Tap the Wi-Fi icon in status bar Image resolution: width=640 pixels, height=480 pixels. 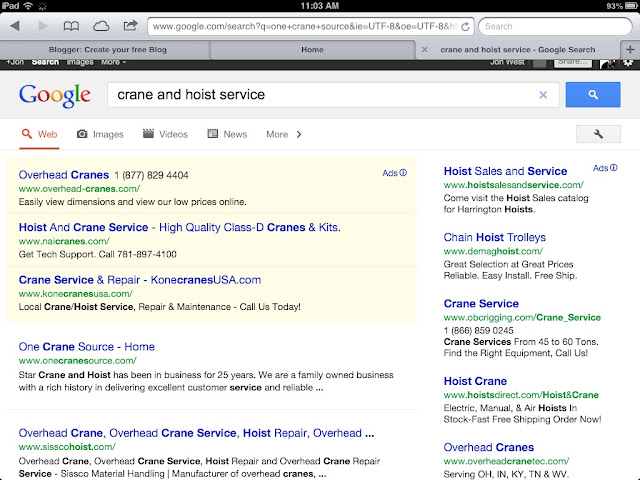point(28,6)
